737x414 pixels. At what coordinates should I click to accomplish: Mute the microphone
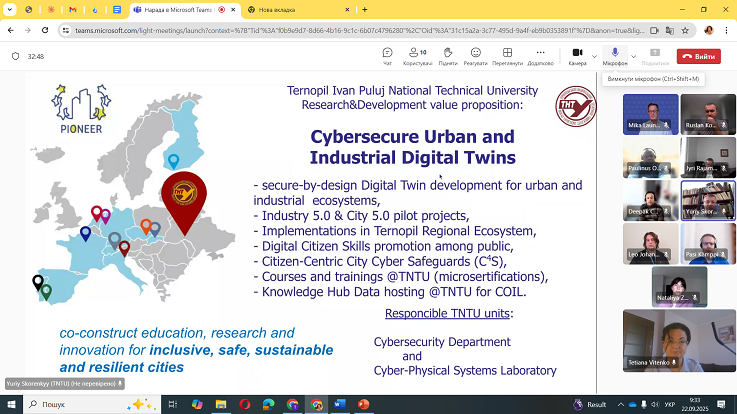(x=615, y=54)
